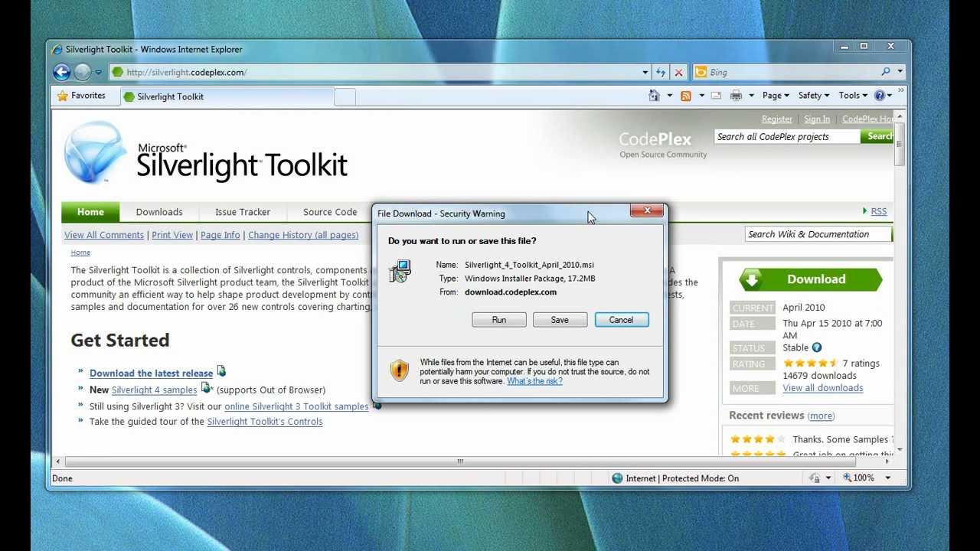This screenshot has height=551, width=980.
Task: Click the address bar URL field
Action: coord(374,72)
